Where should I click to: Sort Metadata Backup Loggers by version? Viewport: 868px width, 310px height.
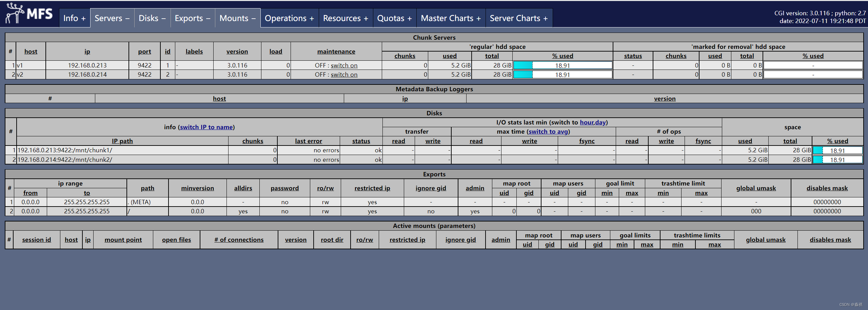[665, 99]
